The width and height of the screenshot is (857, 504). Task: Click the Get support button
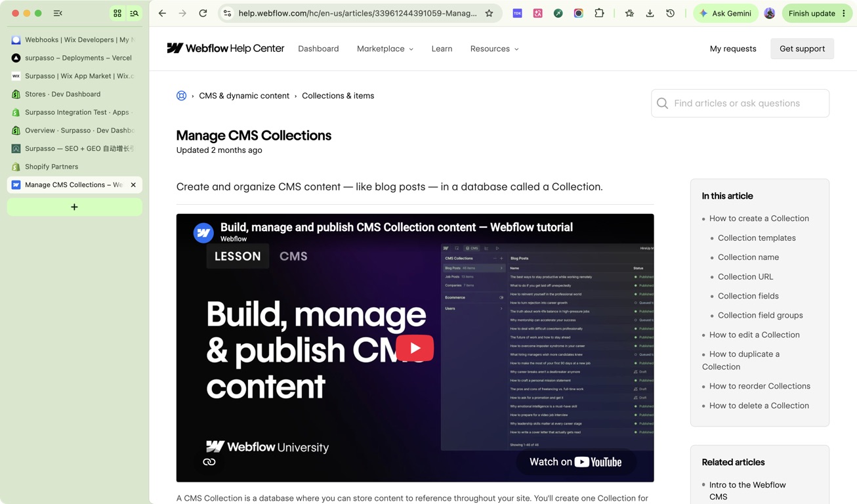(x=802, y=49)
